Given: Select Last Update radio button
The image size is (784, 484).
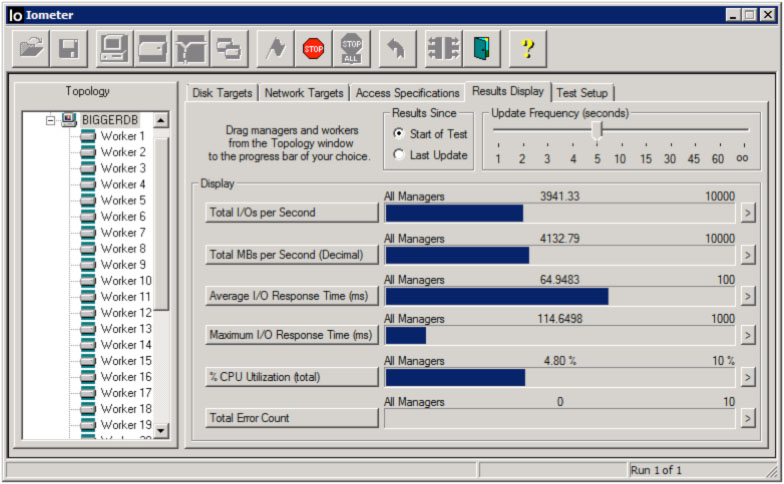Looking at the screenshot, I should [x=398, y=154].
